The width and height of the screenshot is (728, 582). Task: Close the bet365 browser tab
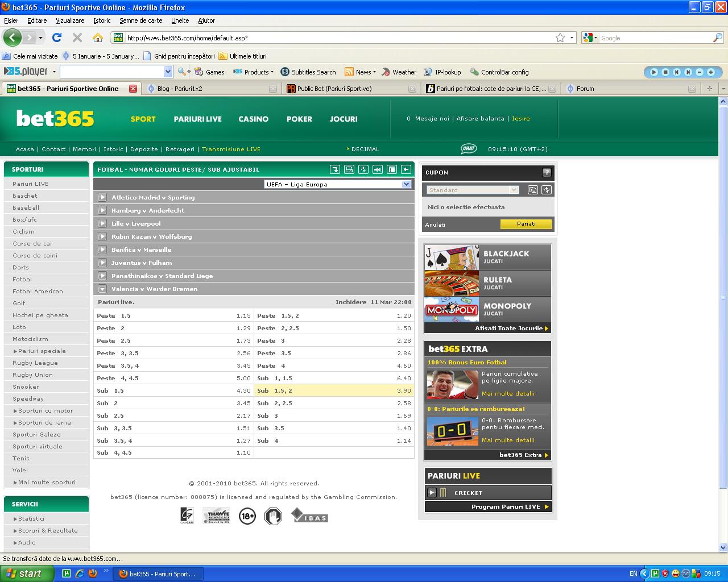point(133,89)
